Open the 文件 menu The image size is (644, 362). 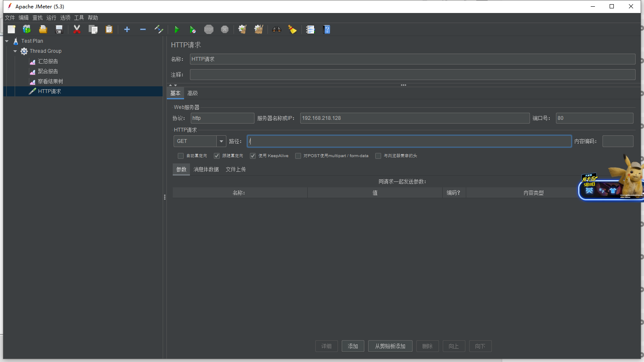tap(10, 18)
